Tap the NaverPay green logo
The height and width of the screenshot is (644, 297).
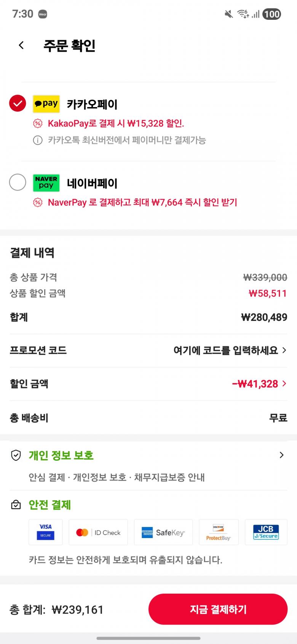point(46,183)
